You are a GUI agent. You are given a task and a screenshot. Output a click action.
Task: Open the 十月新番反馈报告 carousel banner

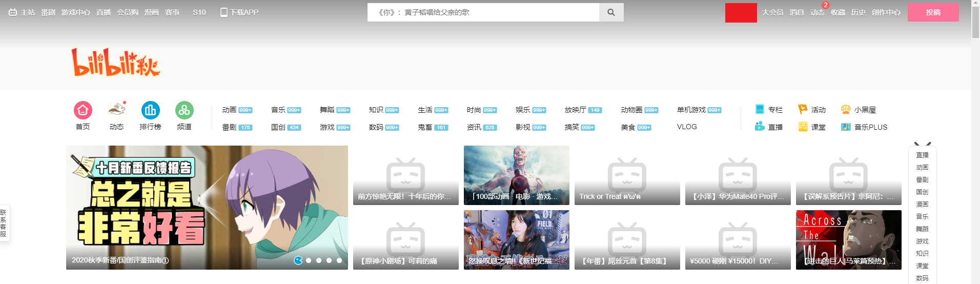(207, 208)
